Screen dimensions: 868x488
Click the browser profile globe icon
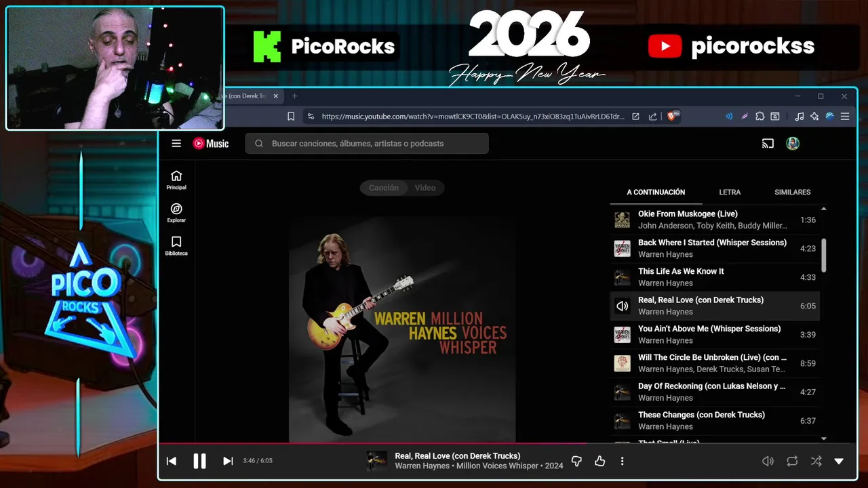829,117
